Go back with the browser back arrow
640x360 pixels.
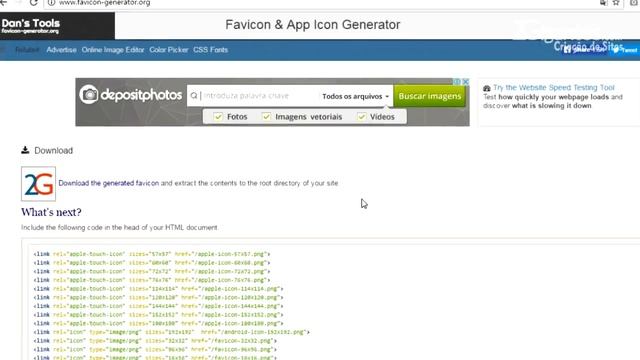[x=3, y=3]
